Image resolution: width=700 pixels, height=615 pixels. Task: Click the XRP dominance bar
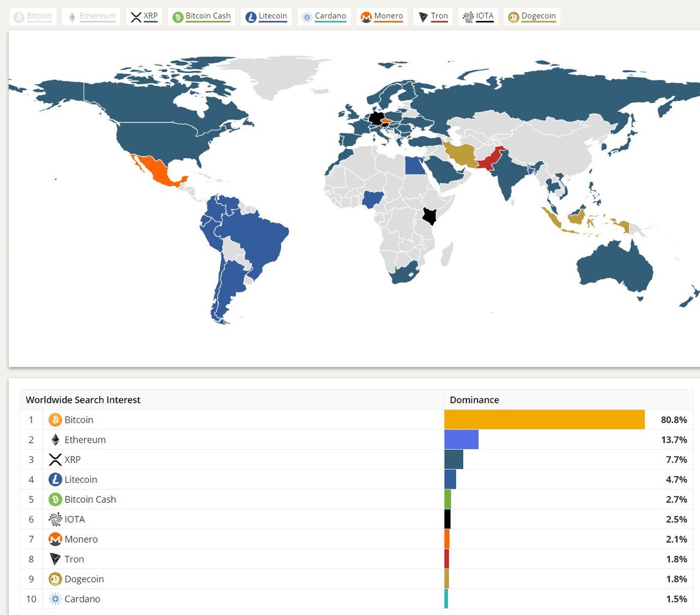[454, 460]
